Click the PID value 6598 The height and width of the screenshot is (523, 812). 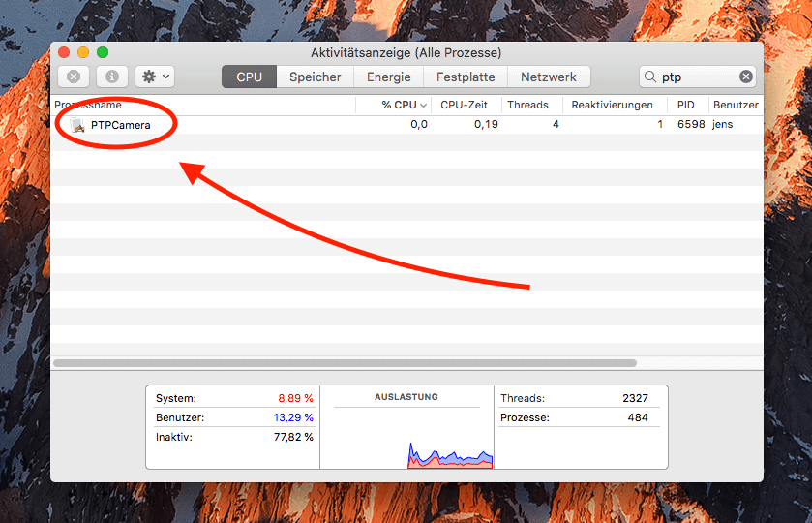point(691,124)
